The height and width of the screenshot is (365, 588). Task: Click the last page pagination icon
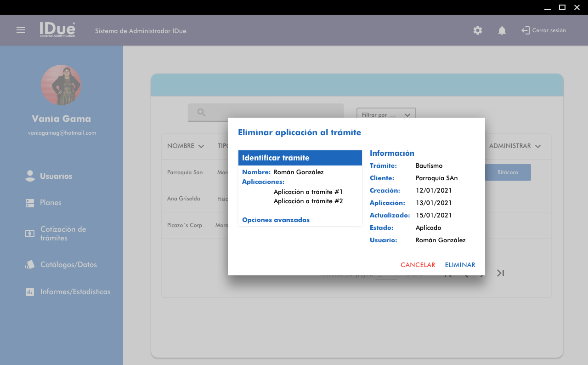click(x=501, y=273)
